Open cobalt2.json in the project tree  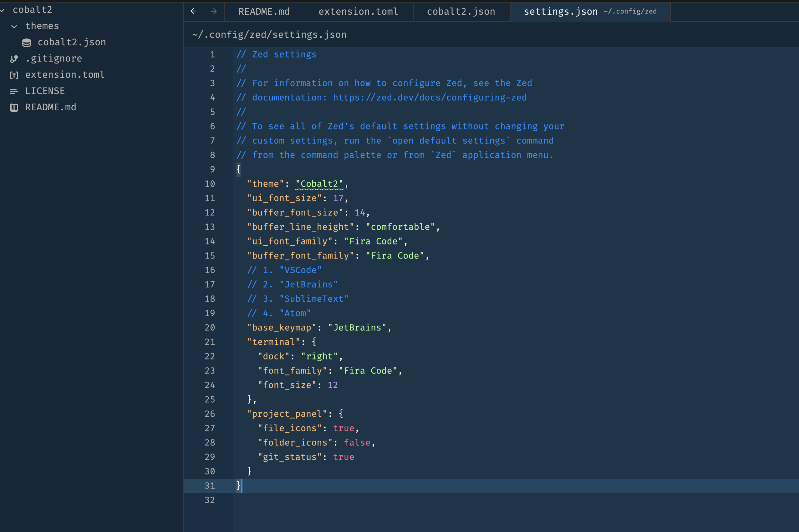pyautogui.click(x=72, y=42)
